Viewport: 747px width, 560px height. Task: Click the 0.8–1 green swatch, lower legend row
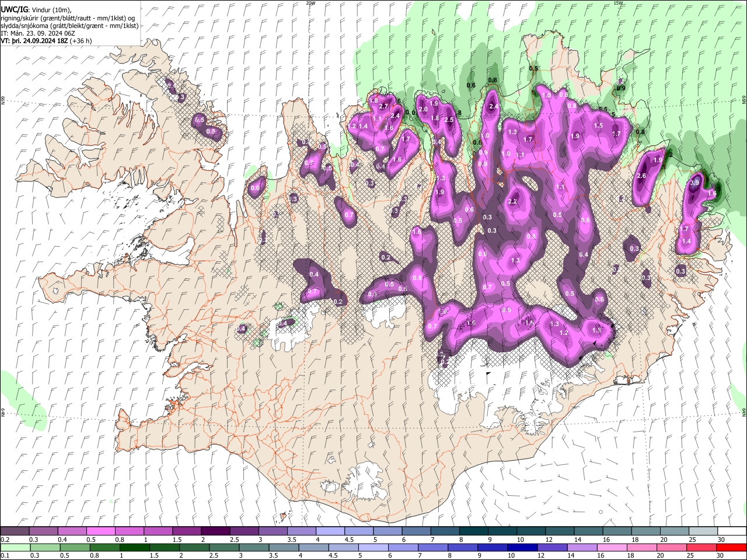(105, 547)
